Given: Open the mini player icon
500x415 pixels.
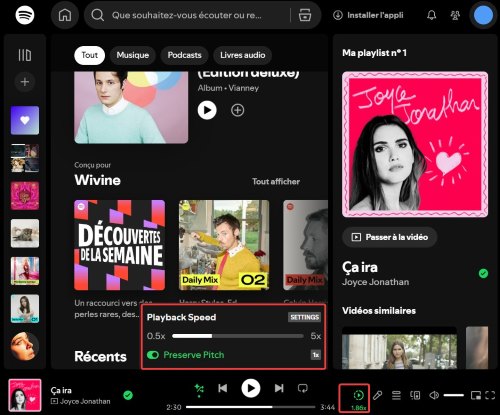Looking at the screenshot, I should click(476, 396).
